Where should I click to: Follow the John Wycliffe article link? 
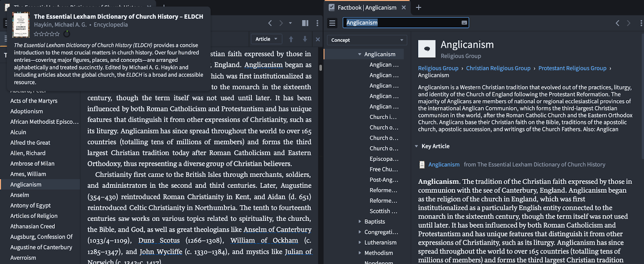pyautogui.click(x=161, y=252)
